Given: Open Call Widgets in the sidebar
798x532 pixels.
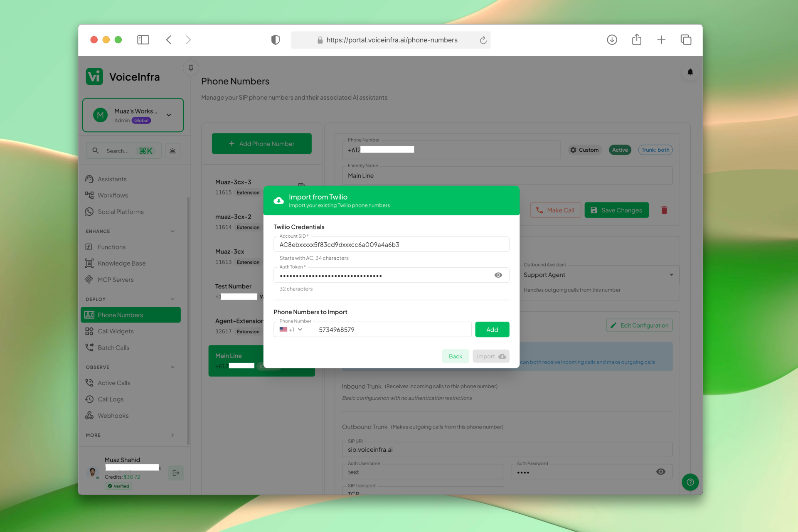Looking at the screenshot, I should click(x=131, y=331).
